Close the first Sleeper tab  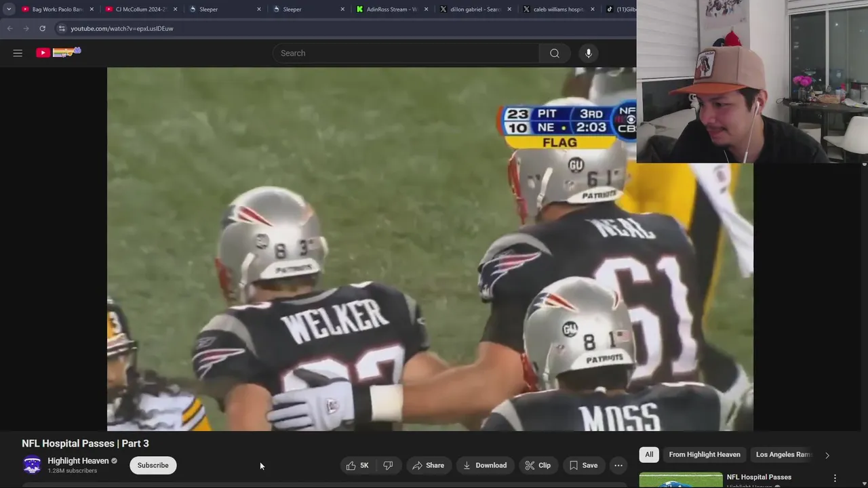pos(259,9)
